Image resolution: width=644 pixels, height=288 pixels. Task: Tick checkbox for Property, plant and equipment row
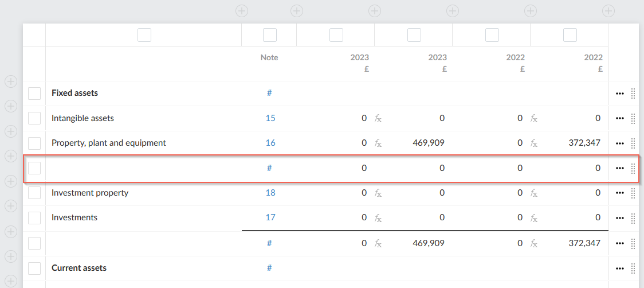pos(34,143)
